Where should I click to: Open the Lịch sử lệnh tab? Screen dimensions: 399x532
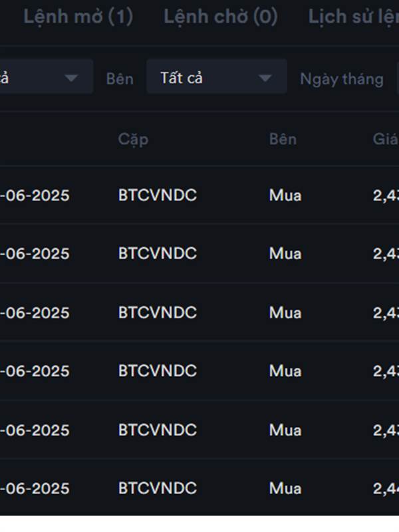[x=353, y=17]
